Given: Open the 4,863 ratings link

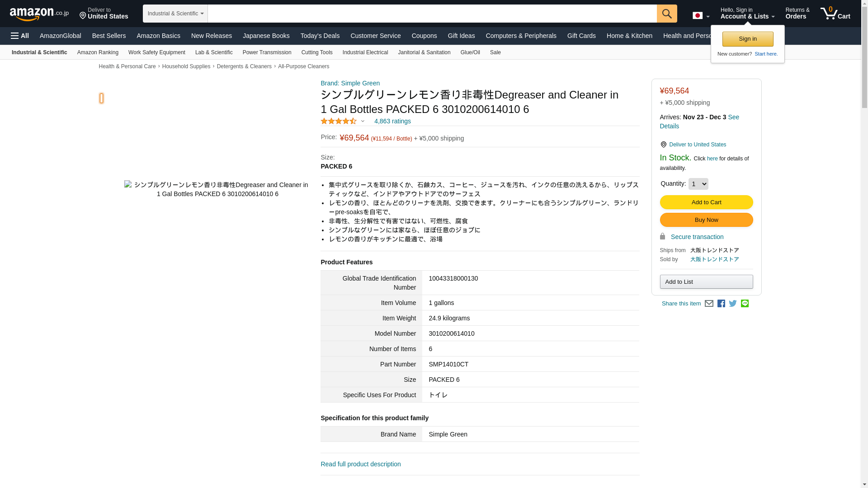Looking at the screenshot, I should click(392, 121).
